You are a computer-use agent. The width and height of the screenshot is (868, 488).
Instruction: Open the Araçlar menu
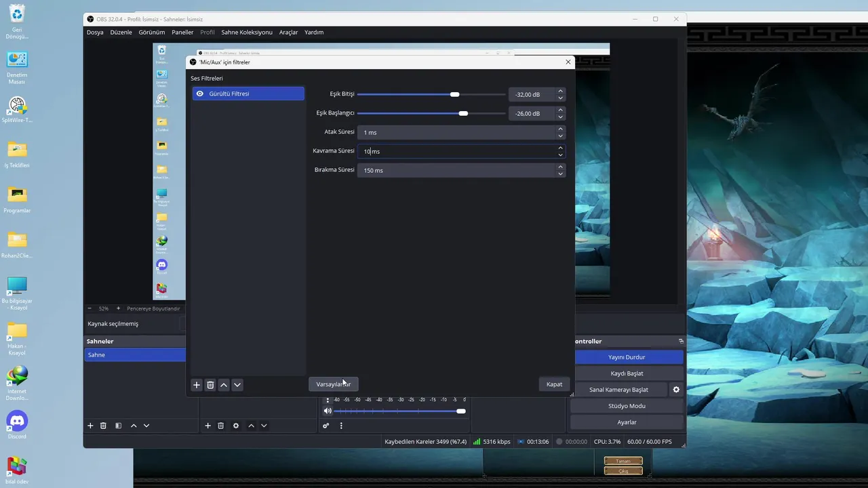[288, 32]
